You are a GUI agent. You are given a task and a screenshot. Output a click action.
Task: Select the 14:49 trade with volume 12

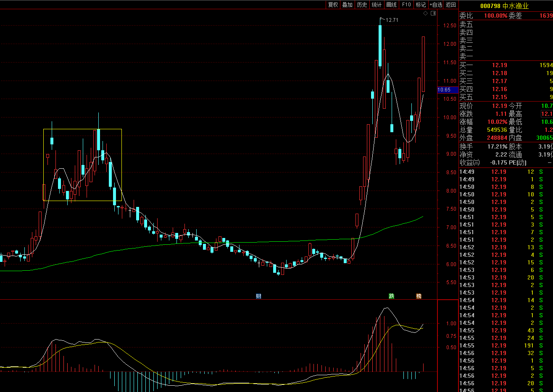pos(506,172)
